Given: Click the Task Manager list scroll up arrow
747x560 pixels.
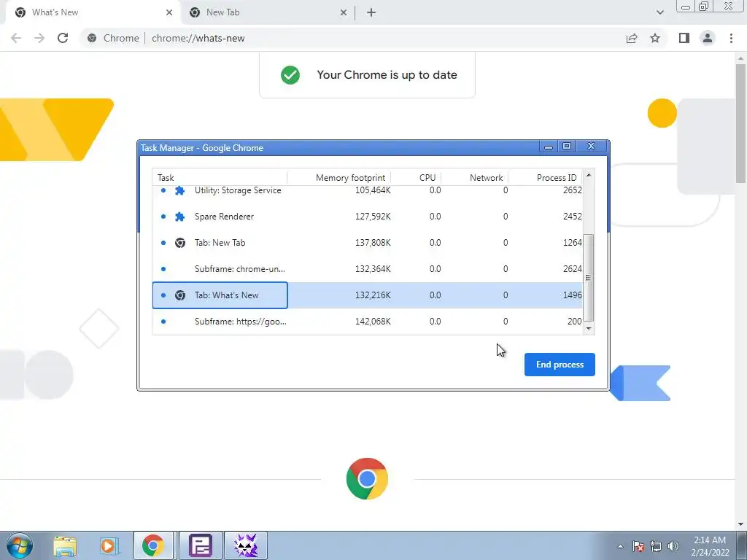Looking at the screenshot, I should coord(589,175).
